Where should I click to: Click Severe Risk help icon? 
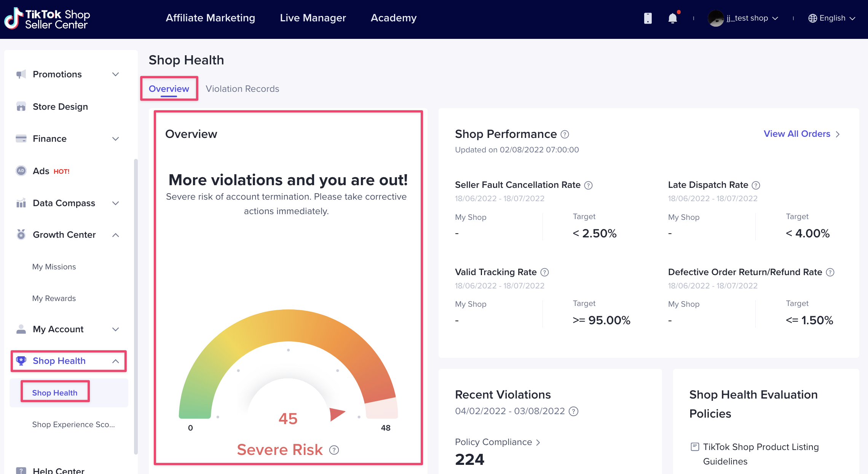point(334,450)
